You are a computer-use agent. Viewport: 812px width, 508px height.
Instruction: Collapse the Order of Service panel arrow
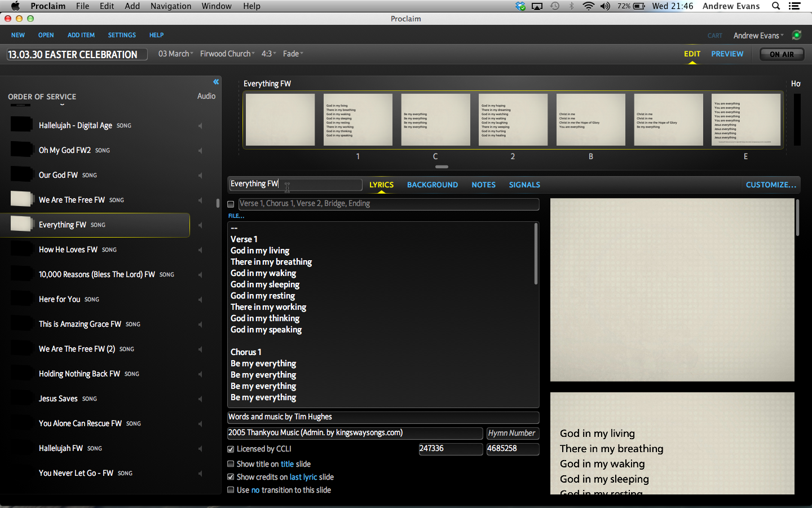tap(215, 82)
